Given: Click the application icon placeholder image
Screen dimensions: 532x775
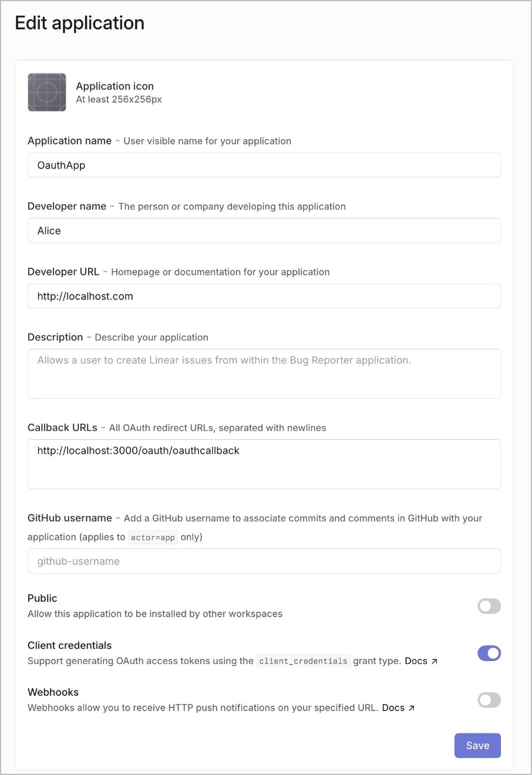Looking at the screenshot, I should pos(47,92).
